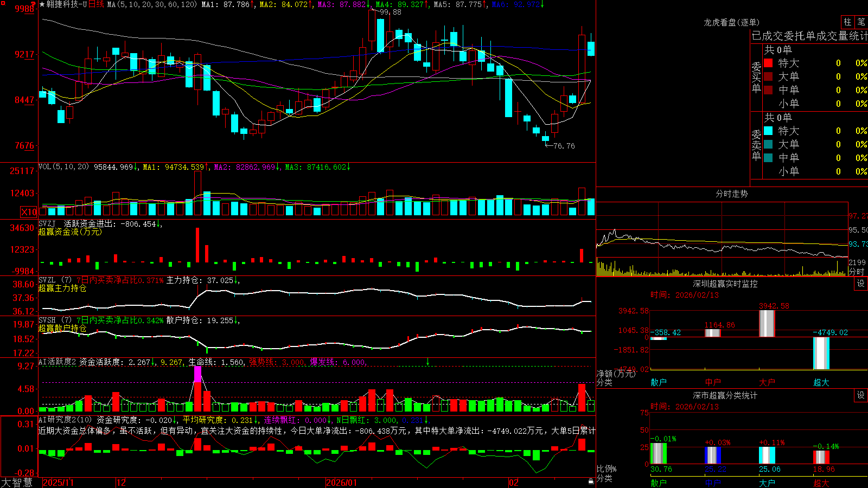Click the 连续飘红: 0.000 label

click(x=296, y=420)
